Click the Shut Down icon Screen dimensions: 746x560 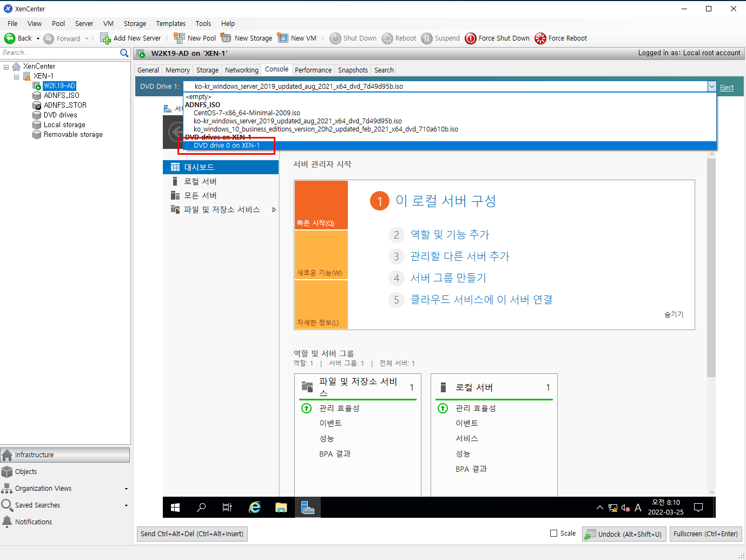point(335,38)
